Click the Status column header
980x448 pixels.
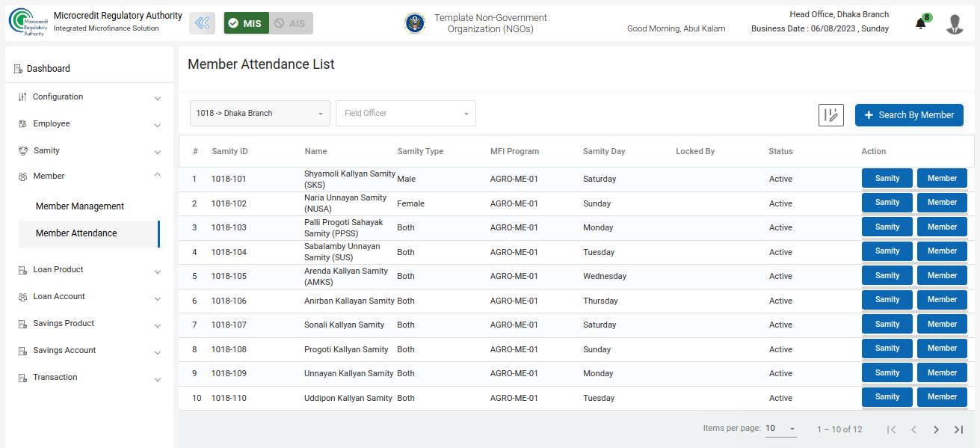[x=780, y=151]
